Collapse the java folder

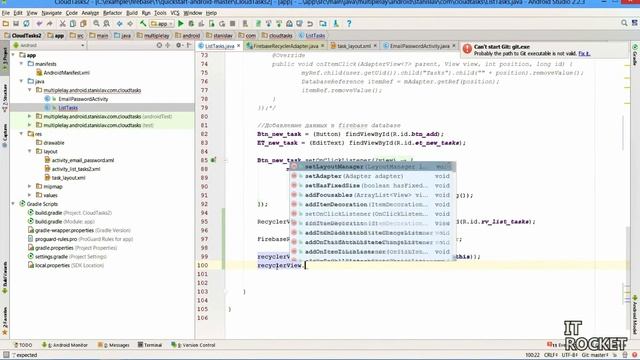click(21, 81)
